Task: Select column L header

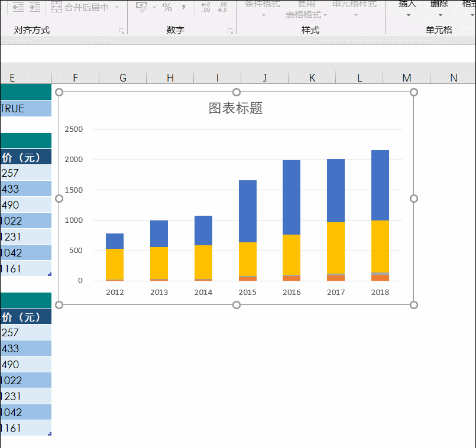Action: (360, 77)
